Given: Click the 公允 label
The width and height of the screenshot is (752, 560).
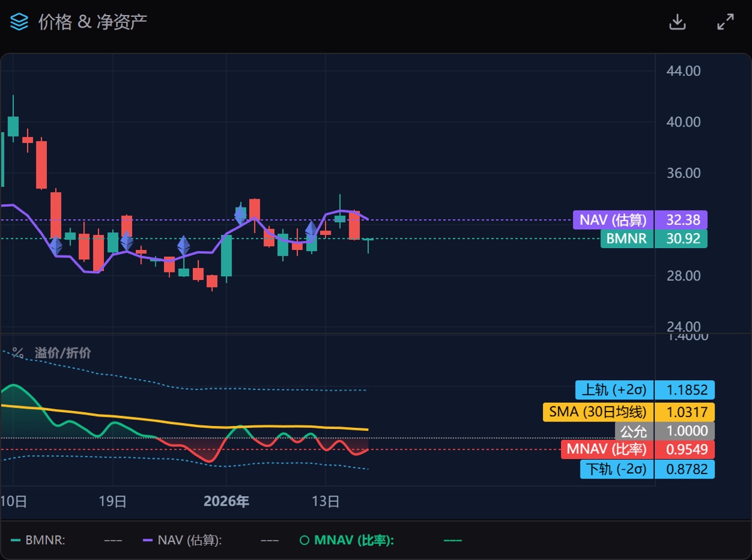Looking at the screenshot, I should (634, 431).
